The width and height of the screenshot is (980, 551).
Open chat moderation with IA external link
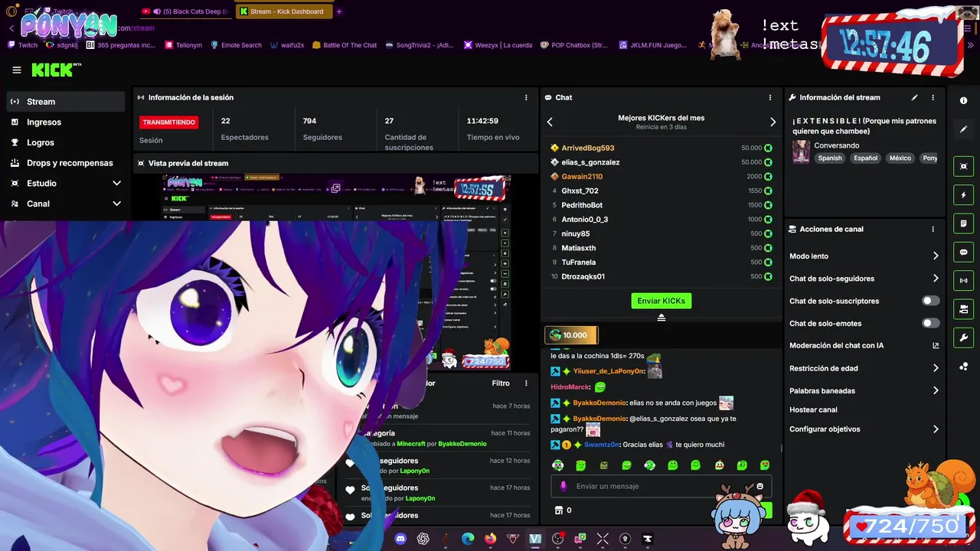coord(936,346)
